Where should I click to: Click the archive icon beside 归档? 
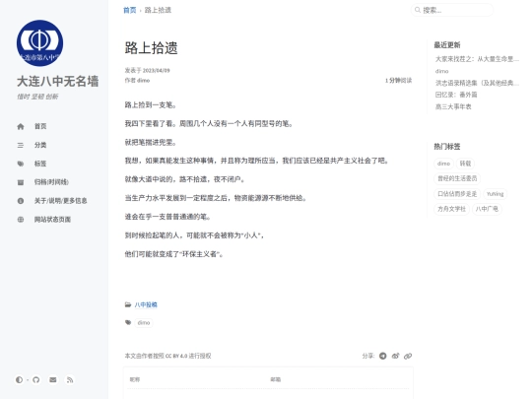tap(21, 182)
